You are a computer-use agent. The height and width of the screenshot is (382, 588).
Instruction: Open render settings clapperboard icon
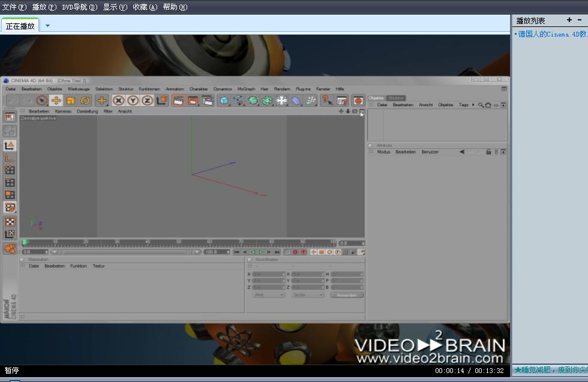208,100
